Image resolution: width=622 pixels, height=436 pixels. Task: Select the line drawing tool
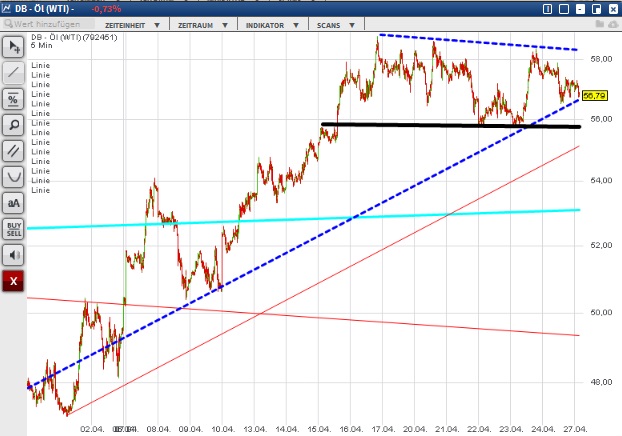(x=13, y=73)
